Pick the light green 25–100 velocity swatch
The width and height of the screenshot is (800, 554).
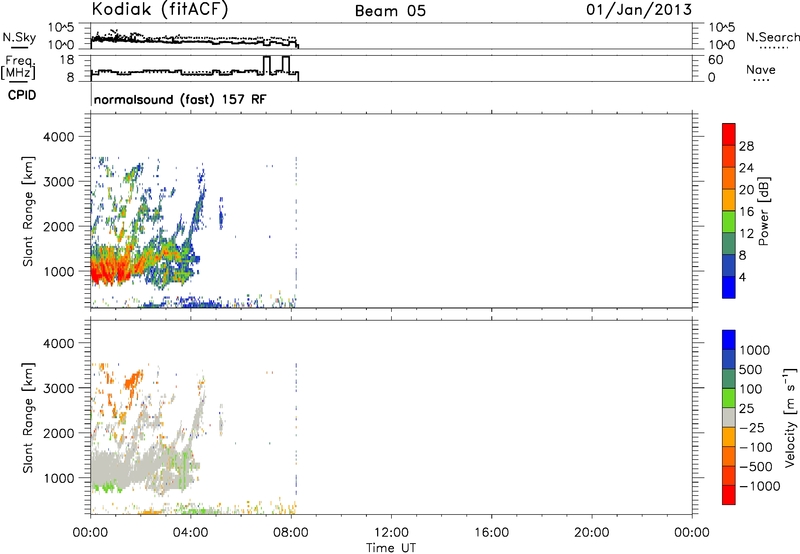click(729, 398)
